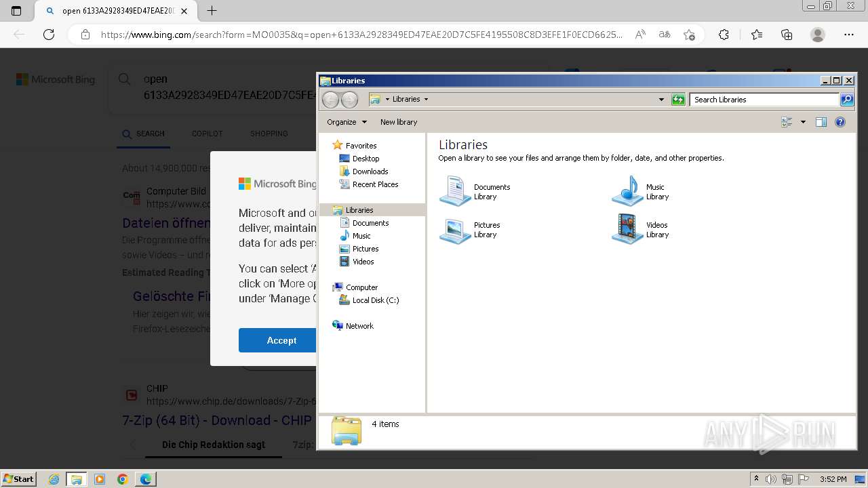Select Favorites heading in navigation pane
The width and height of the screenshot is (868, 488).
[x=361, y=146]
